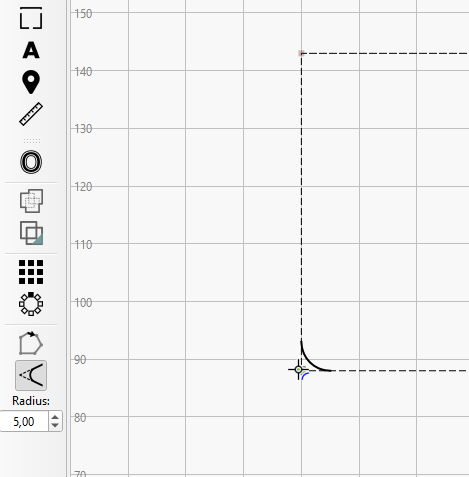The width and height of the screenshot is (469, 477).
Task: Open the Offset Shapes tool
Action: click(31, 162)
